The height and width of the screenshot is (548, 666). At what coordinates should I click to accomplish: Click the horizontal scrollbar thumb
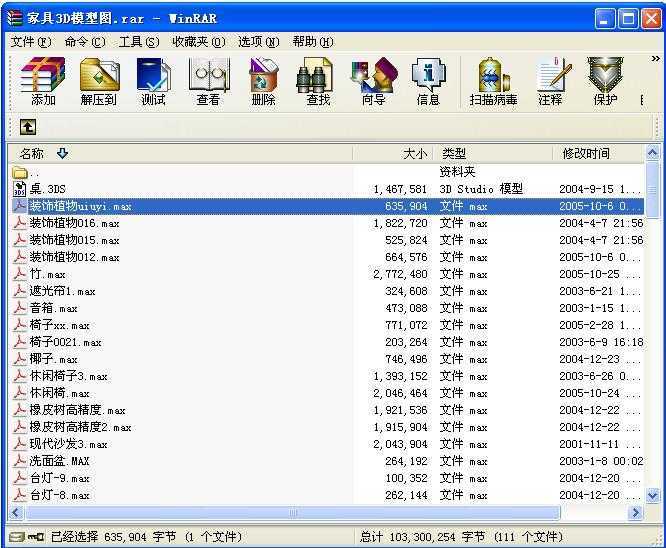pos(293,512)
